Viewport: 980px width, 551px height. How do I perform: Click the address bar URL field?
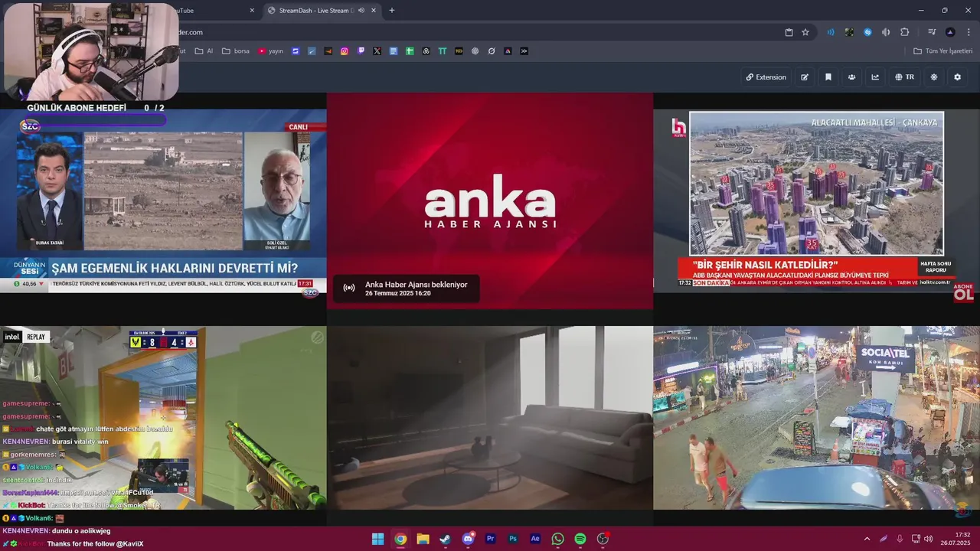click(x=475, y=32)
